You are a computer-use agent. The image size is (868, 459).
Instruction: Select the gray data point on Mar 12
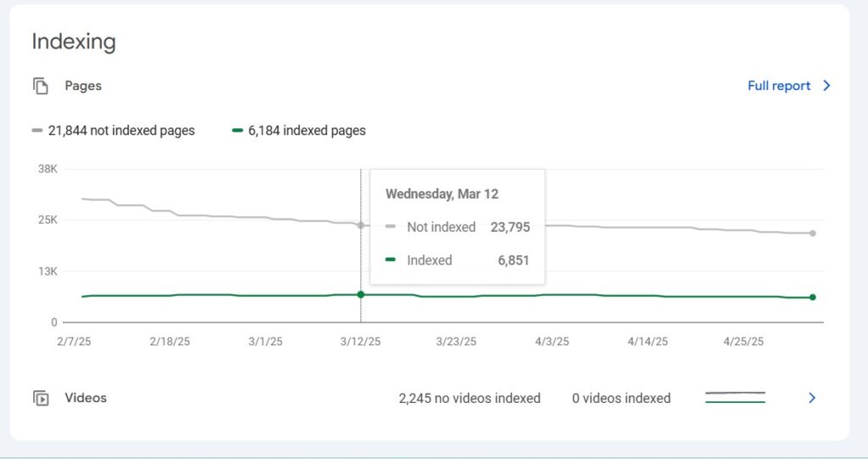click(361, 225)
